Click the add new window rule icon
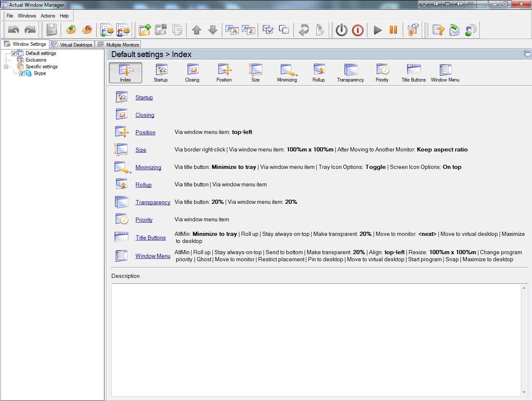Viewport: 532px width, 401px height. click(145, 30)
